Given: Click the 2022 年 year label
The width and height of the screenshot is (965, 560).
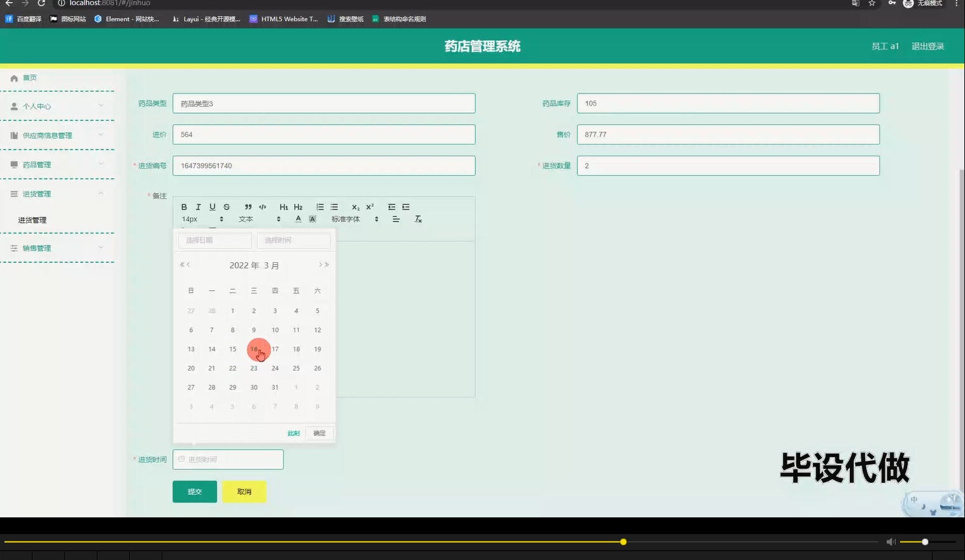Looking at the screenshot, I should click(244, 265).
